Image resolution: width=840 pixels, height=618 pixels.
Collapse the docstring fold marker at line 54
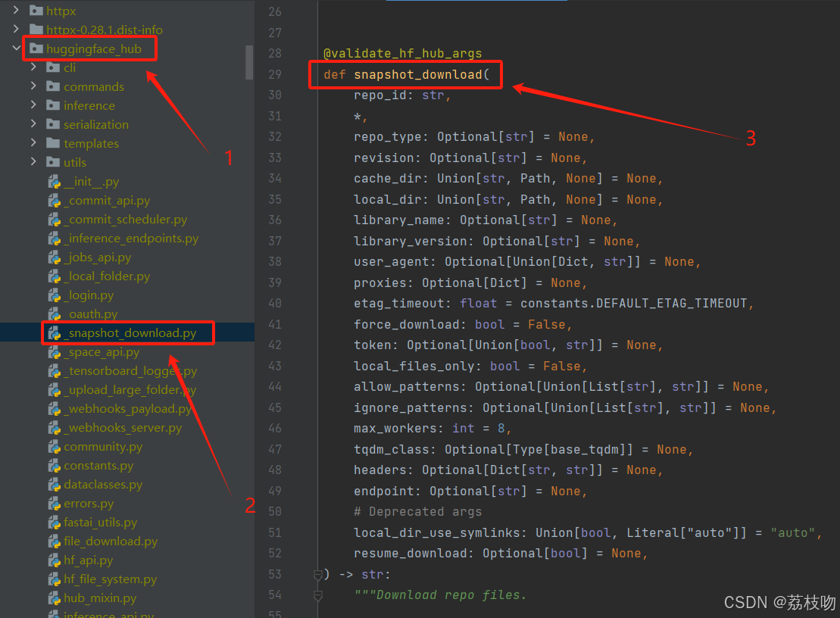(x=317, y=595)
